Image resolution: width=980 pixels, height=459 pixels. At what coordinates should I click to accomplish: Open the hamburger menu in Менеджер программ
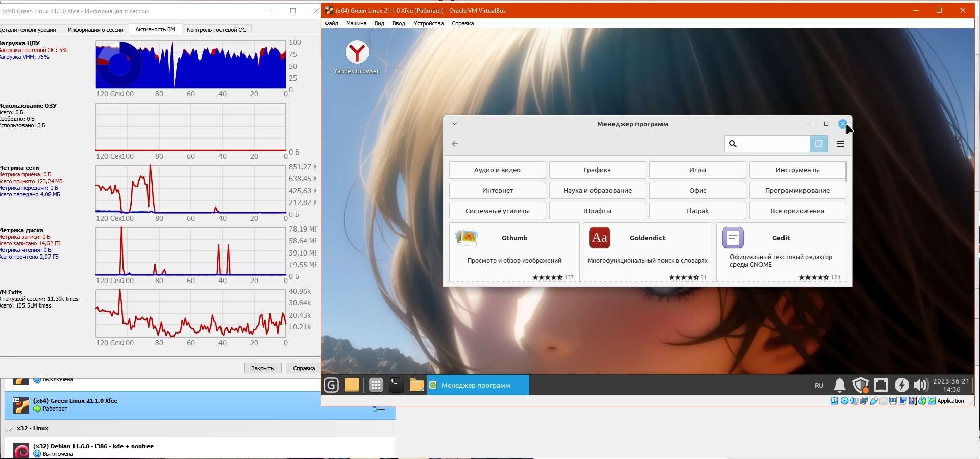pos(840,144)
